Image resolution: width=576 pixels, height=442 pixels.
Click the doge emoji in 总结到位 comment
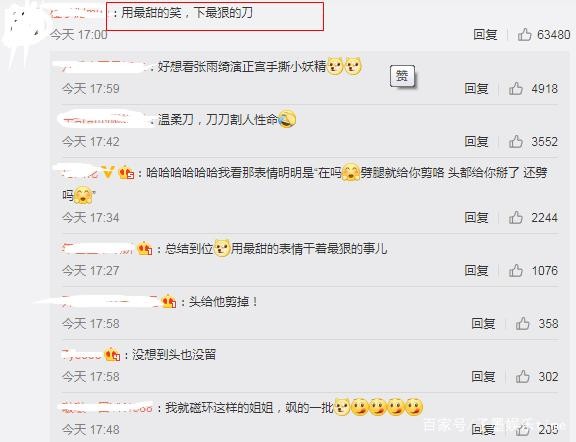(x=222, y=248)
